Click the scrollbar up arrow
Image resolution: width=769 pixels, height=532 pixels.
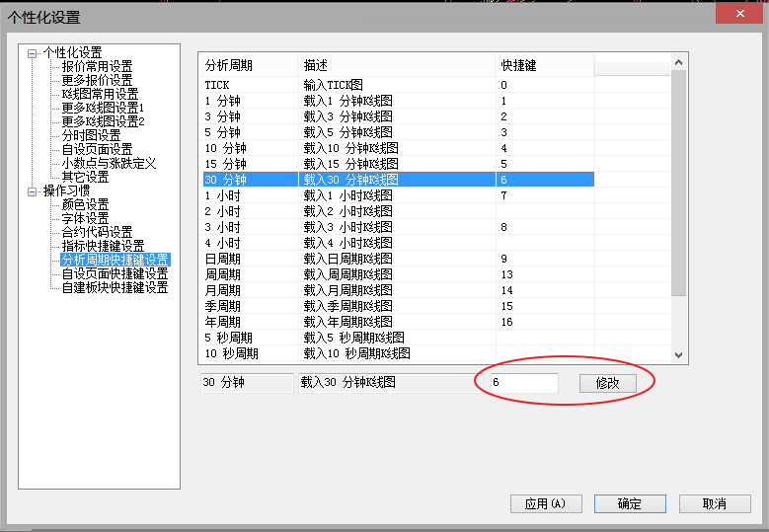679,62
